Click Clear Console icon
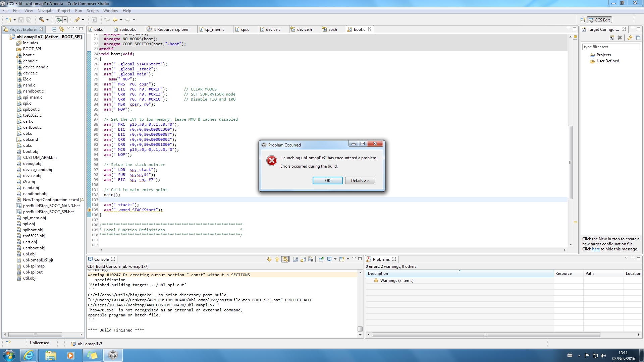 tap(311, 259)
